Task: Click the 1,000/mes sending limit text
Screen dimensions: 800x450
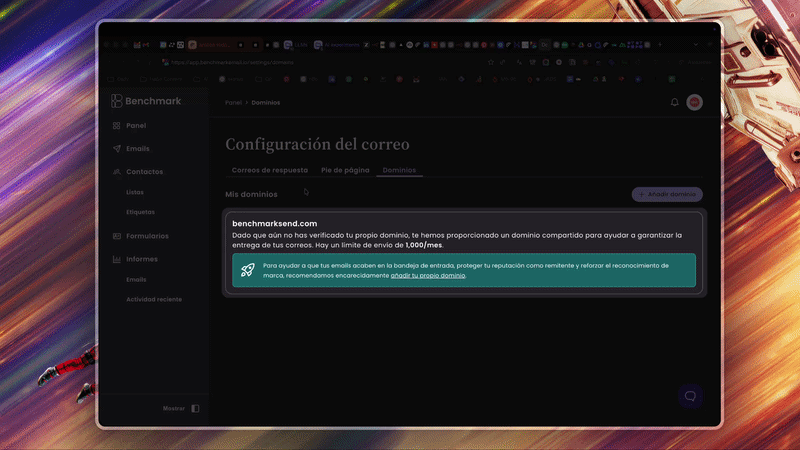Action: point(423,245)
